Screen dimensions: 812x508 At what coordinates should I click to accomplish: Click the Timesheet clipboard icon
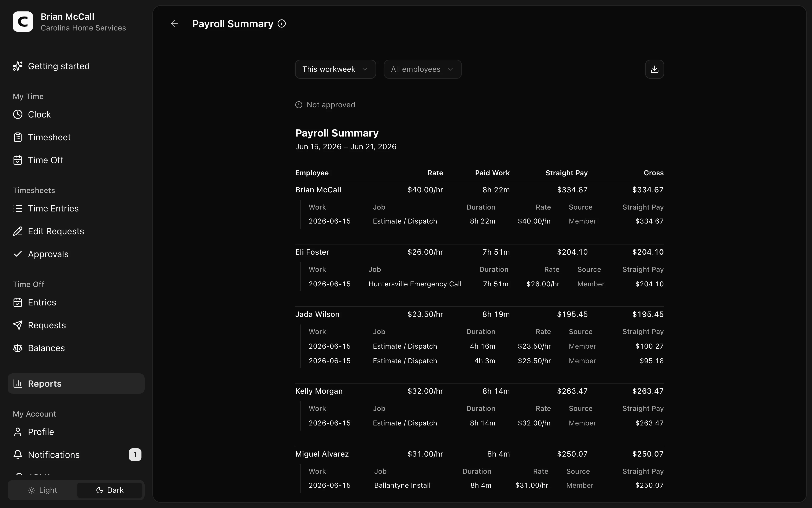tap(18, 137)
